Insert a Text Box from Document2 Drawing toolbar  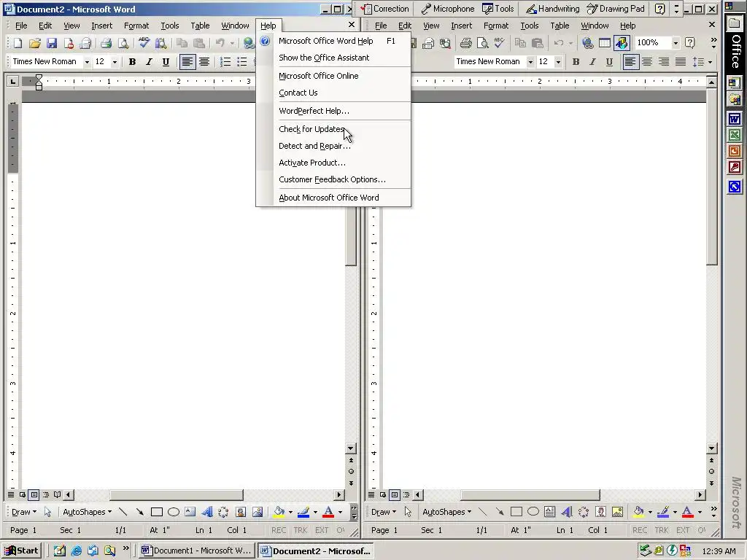coord(190,512)
